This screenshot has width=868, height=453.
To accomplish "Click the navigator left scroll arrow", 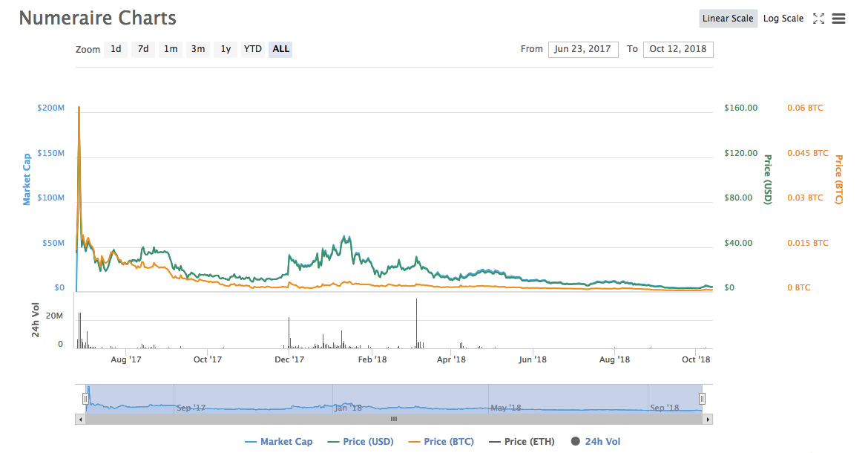I will (81, 420).
